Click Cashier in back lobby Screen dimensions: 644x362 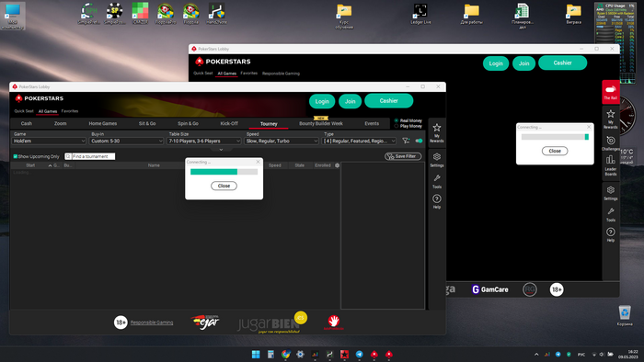(562, 62)
